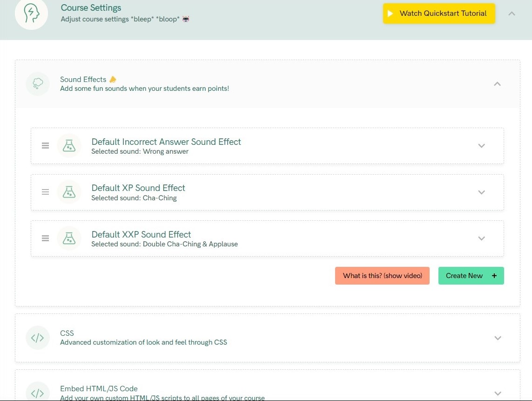
Task: Expand the CSS section chevron
Action: (x=498, y=338)
